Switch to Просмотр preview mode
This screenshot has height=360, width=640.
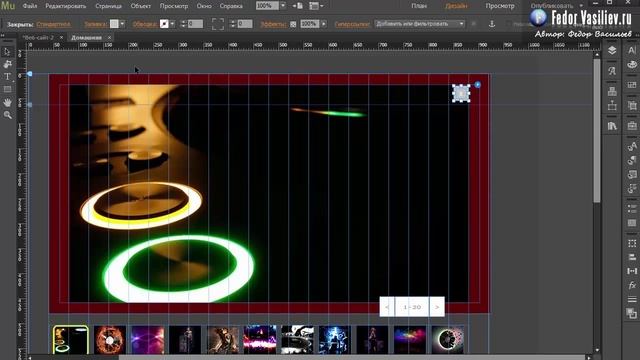point(500,6)
